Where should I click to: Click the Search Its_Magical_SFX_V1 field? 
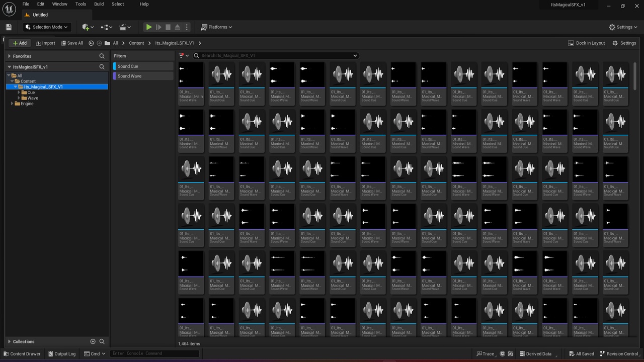click(x=275, y=56)
